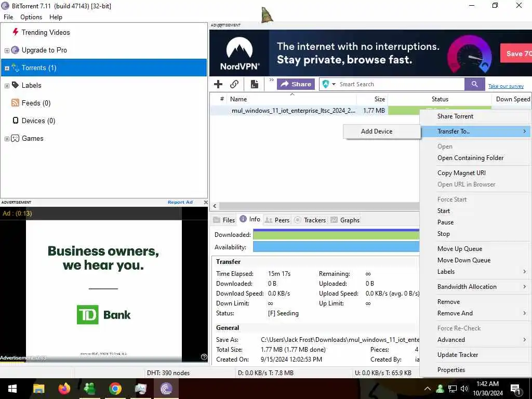532x399 pixels.
Task: Open Windows Start menu
Action: (12, 389)
